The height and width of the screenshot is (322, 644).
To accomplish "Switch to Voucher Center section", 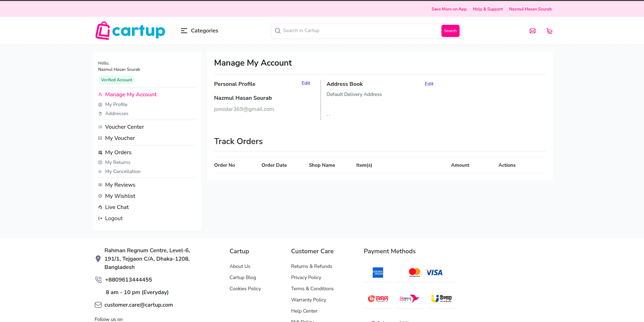I will pos(124,127).
